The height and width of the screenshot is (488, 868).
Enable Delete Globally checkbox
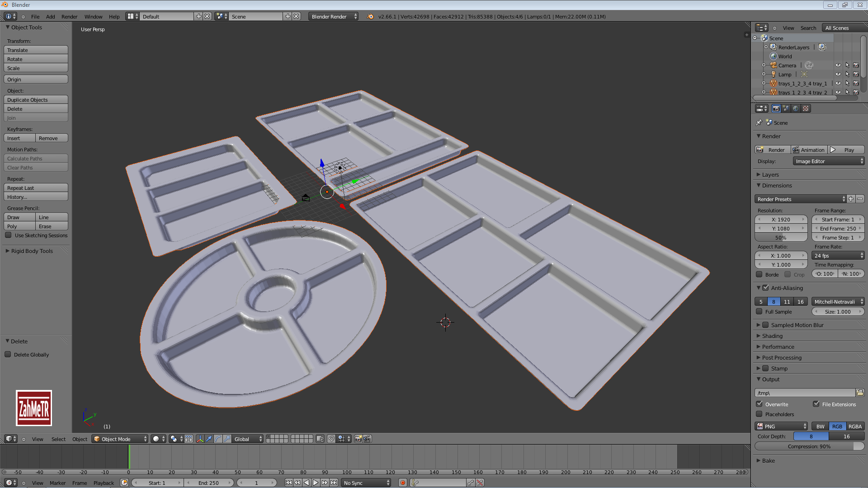[8, 355]
